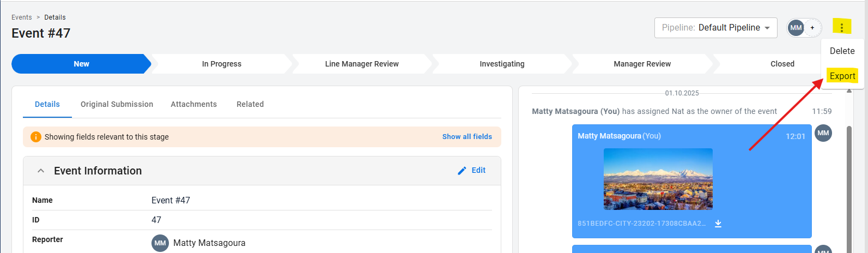The image size is (868, 253).
Task: Open the Attachments tab
Action: pos(193,104)
